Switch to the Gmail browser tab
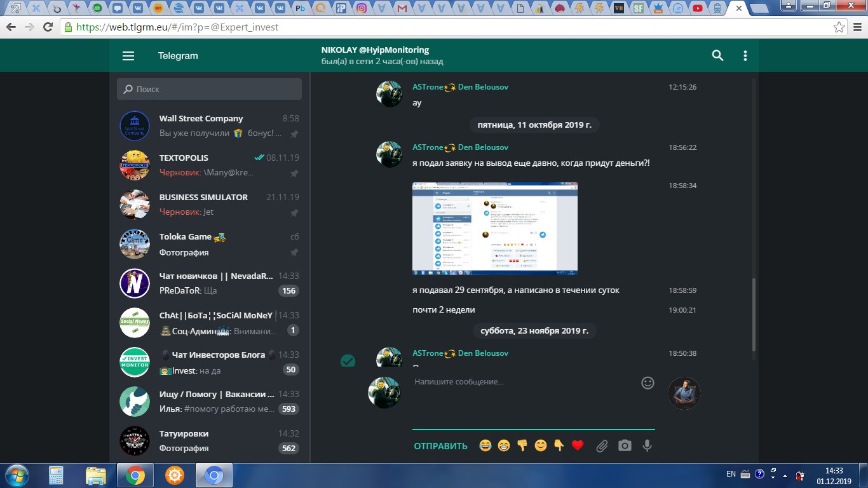Screen dimensions: 868x488 [401, 8]
